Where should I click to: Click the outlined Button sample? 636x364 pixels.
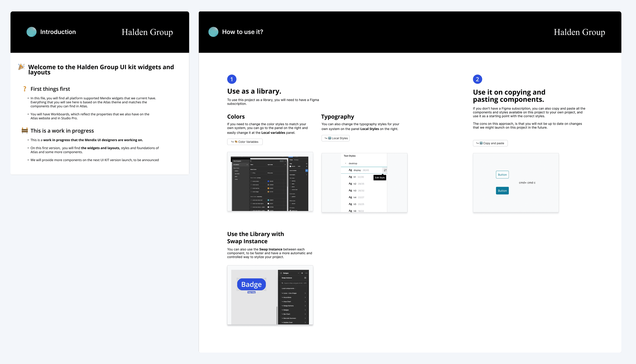pos(502,175)
